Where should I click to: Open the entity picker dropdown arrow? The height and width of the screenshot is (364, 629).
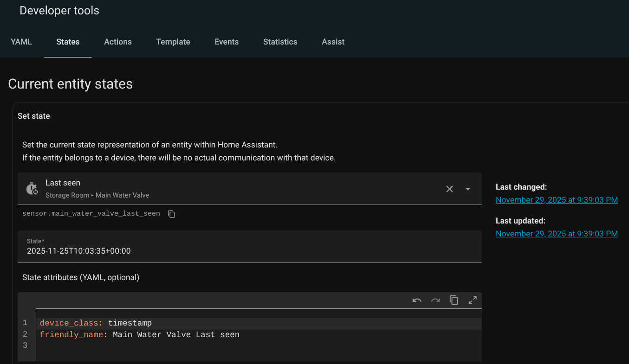(468, 189)
